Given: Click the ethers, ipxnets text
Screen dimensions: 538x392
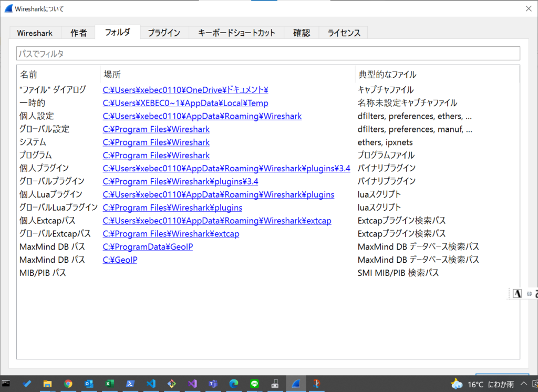Looking at the screenshot, I should click(x=385, y=142).
